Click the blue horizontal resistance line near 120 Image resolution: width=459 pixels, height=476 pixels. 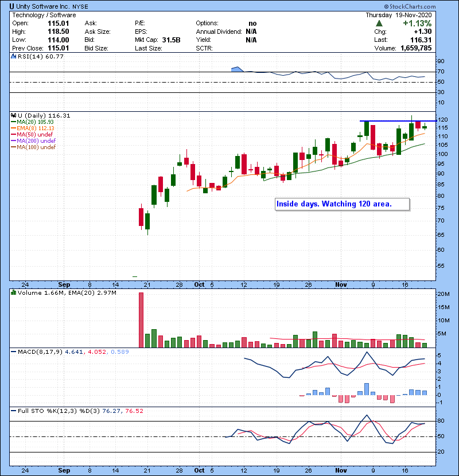click(398, 121)
